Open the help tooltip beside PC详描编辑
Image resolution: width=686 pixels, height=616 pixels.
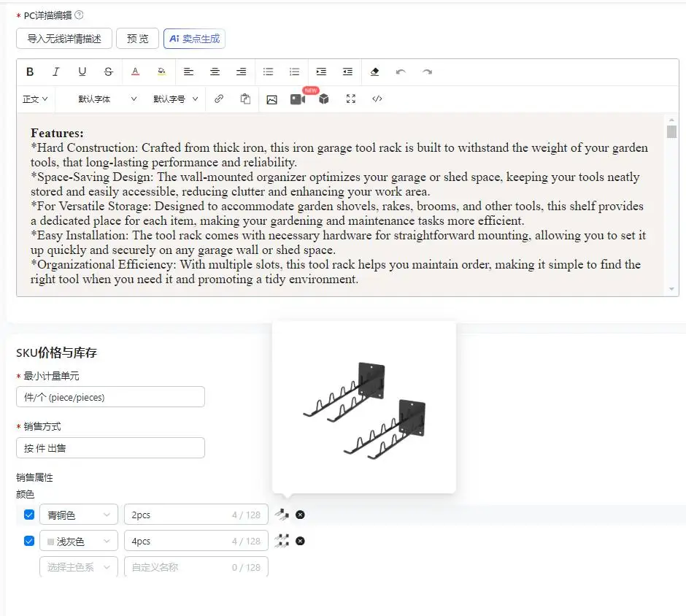pyautogui.click(x=79, y=15)
